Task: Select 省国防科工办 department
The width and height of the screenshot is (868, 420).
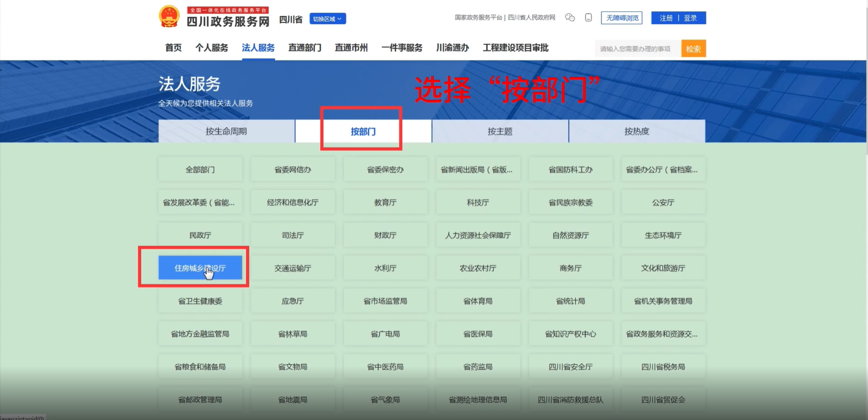Action: click(x=570, y=169)
